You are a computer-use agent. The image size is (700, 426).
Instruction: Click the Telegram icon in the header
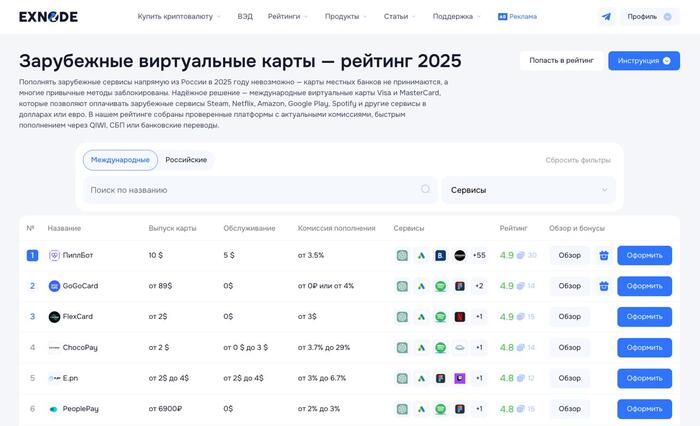[x=606, y=17]
